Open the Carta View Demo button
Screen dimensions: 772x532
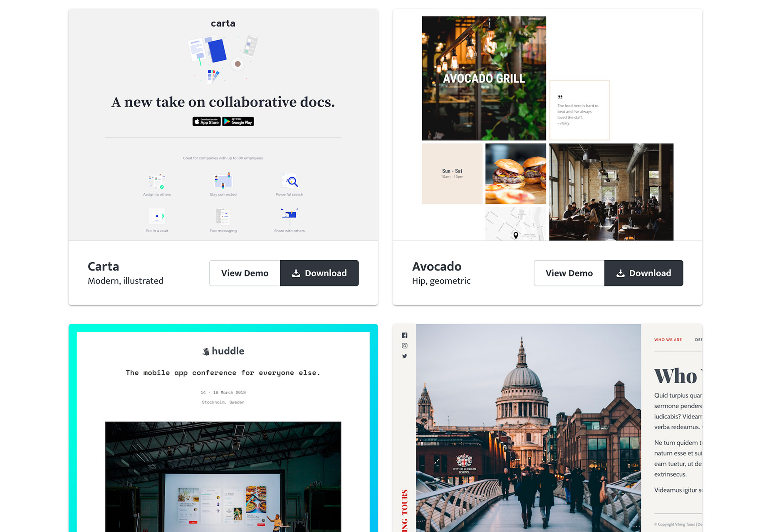(x=245, y=273)
